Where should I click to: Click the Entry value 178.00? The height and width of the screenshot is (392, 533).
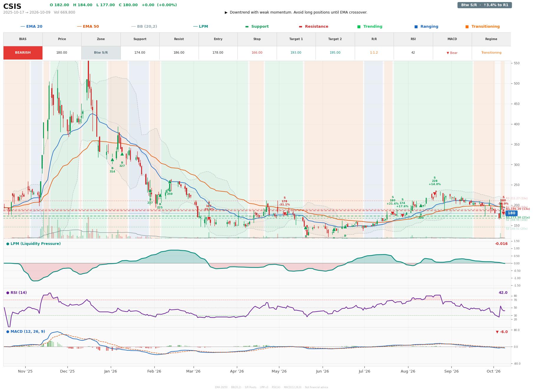click(x=218, y=53)
